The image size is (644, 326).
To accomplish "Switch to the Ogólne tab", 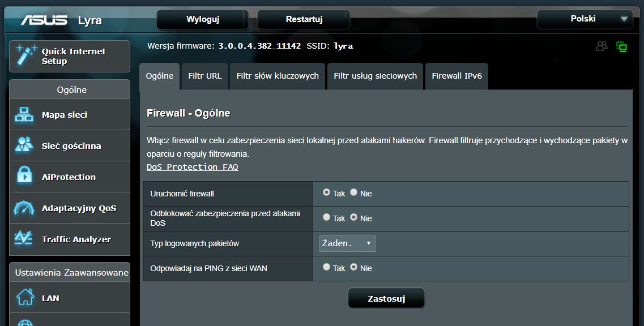I will (160, 76).
